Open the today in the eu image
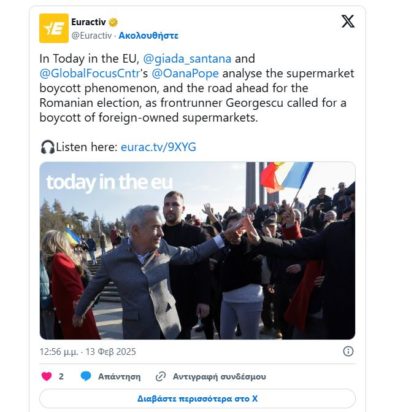 [197, 251]
